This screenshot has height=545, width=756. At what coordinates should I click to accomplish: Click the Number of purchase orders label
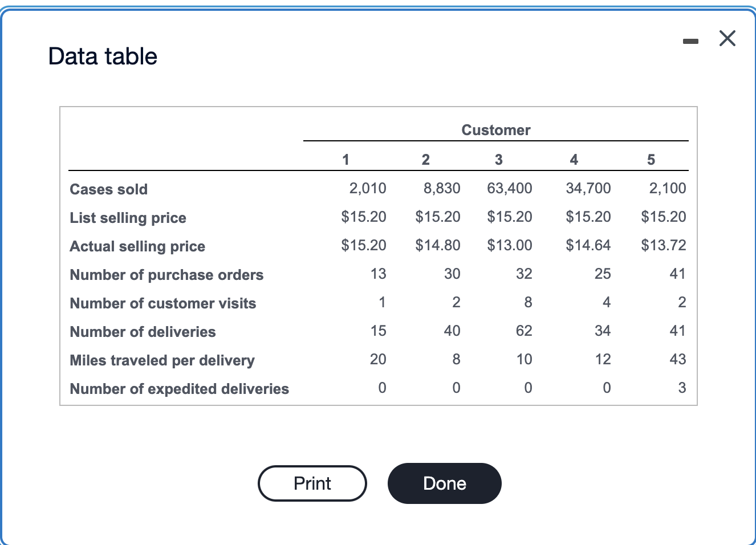pyautogui.click(x=166, y=274)
